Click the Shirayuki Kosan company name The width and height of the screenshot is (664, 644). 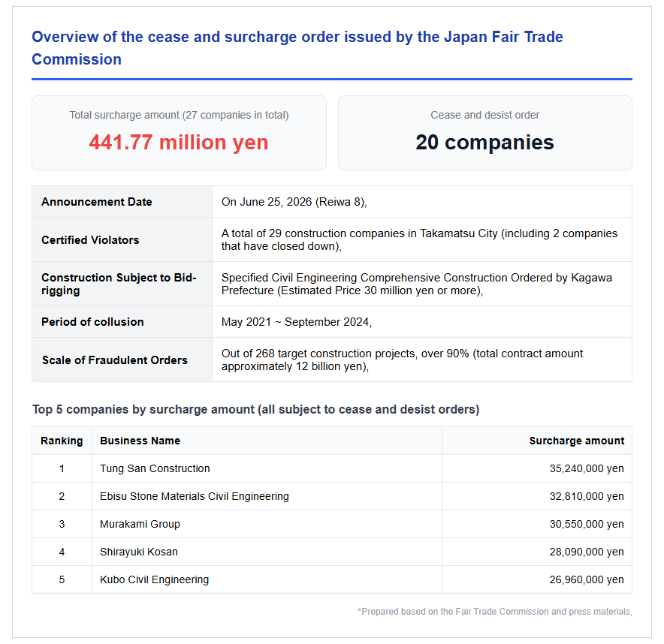coord(139,552)
